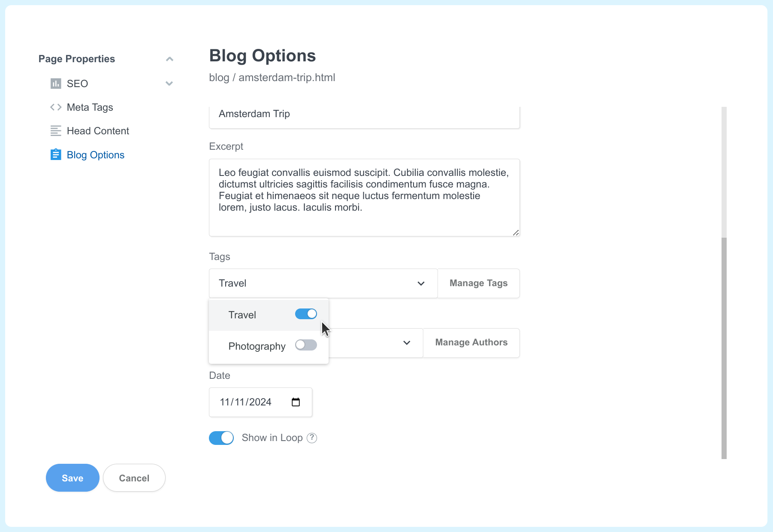Open the Tags dropdown chevron
The image size is (773, 532).
[x=420, y=283]
